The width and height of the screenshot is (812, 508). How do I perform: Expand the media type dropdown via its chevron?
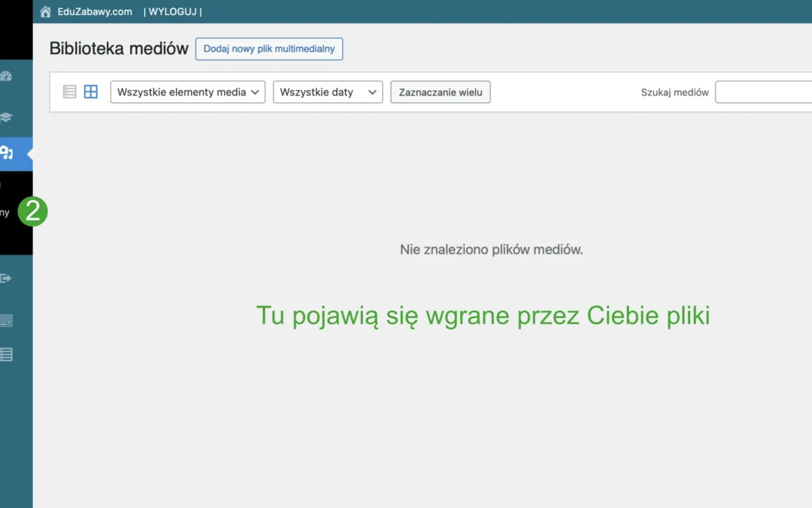point(255,92)
